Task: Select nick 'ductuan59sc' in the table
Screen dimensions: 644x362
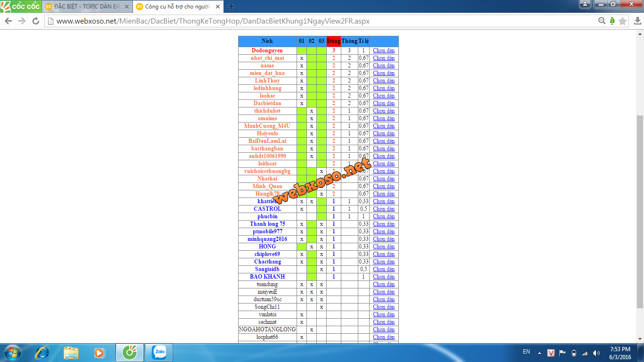Action: [267, 299]
